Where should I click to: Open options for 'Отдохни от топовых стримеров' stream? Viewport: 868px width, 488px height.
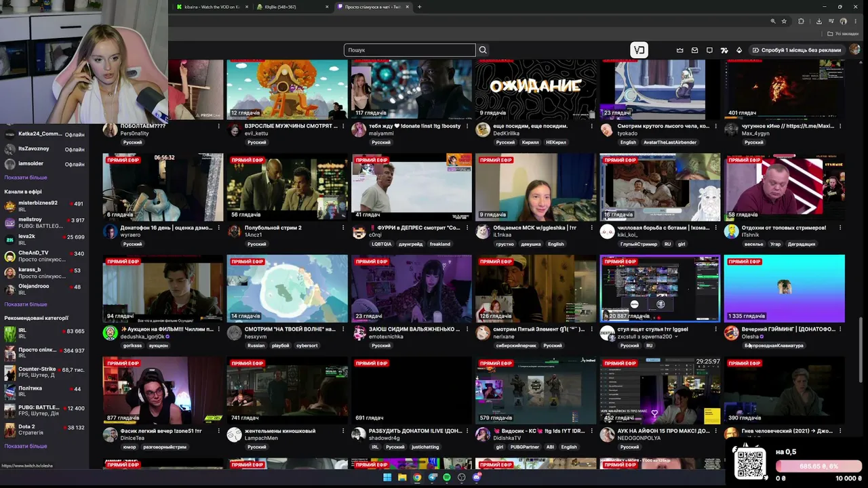840,228
